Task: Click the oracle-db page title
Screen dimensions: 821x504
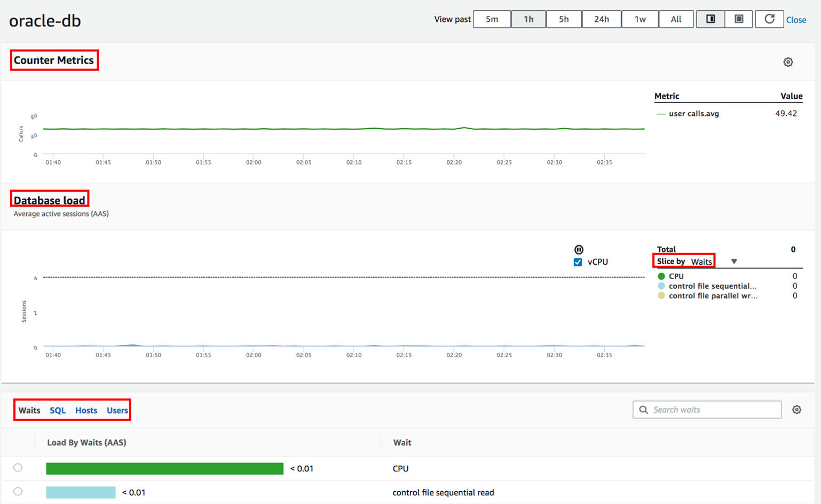Action: (45, 20)
